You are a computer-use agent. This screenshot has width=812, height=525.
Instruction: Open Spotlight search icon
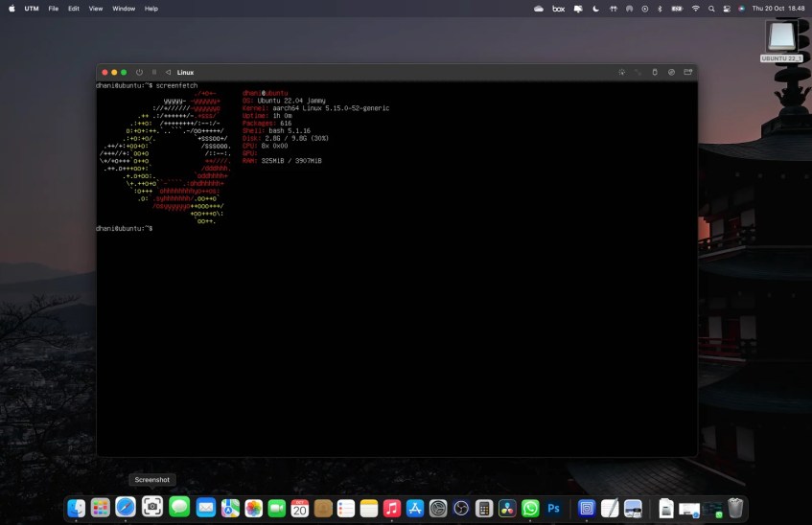[711, 9]
